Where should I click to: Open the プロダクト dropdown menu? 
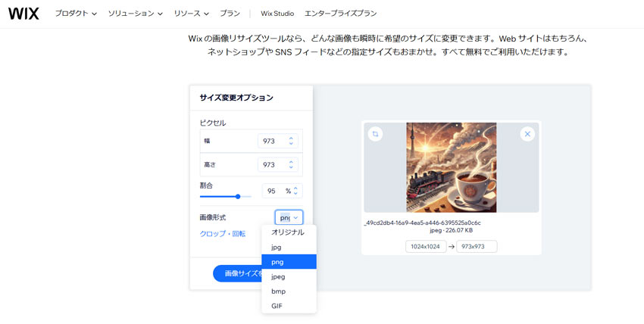[76, 14]
